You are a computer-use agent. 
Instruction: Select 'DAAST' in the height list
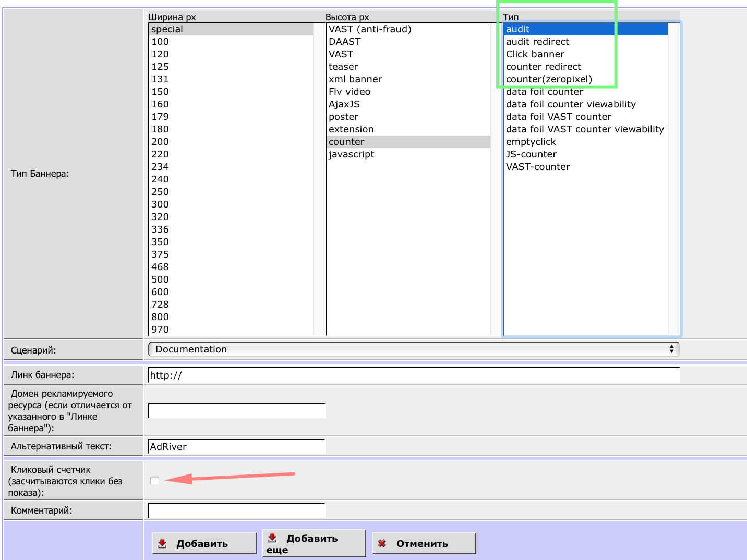pos(408,42)
